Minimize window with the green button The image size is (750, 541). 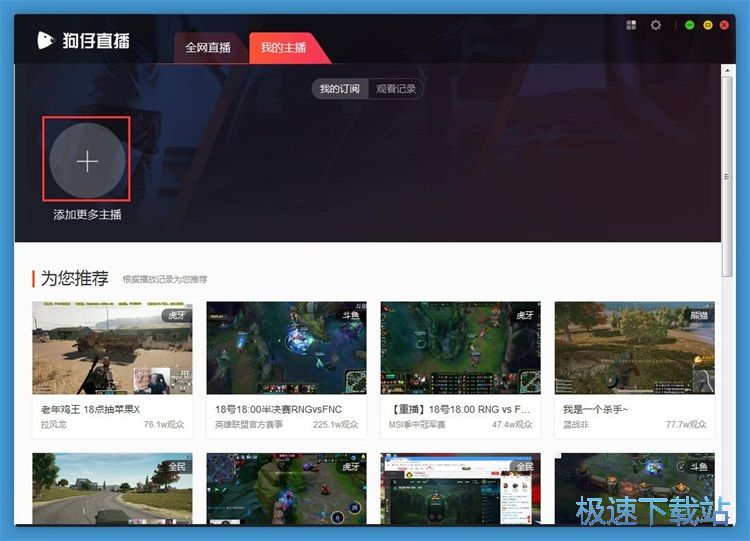(x=689, y=25)
